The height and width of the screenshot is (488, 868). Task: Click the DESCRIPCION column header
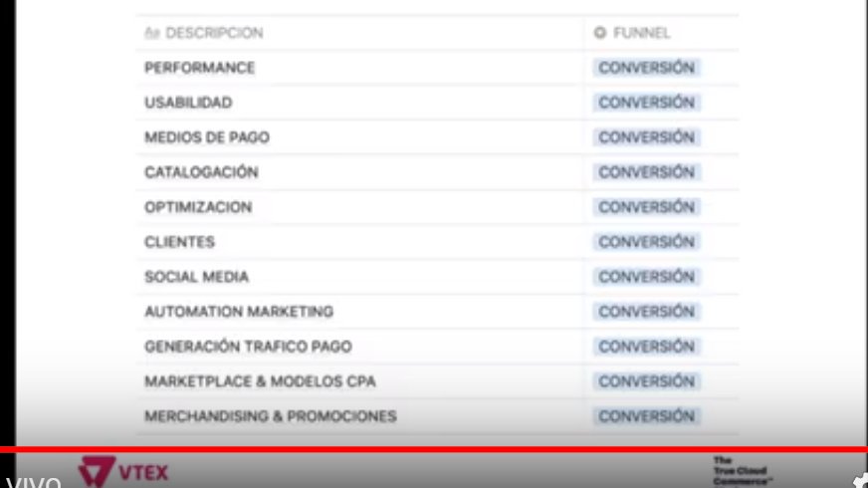(214, 33)
